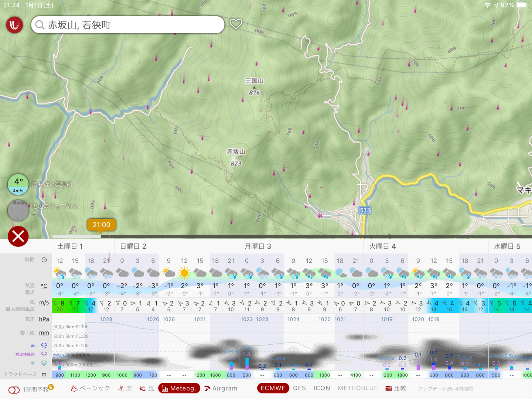Change the °C temperature unit
The height and width of the screenshot is (399, 532).
44,286
